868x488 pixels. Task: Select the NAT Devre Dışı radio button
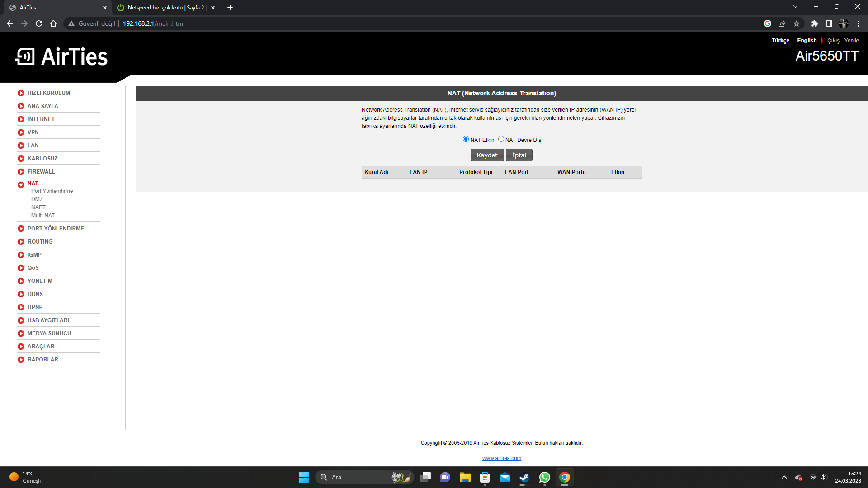[x=501, y=139]
